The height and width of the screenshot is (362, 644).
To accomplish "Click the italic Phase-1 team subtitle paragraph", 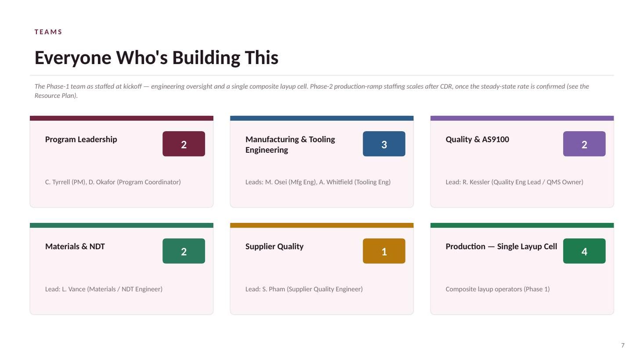I will pos(312,91).
